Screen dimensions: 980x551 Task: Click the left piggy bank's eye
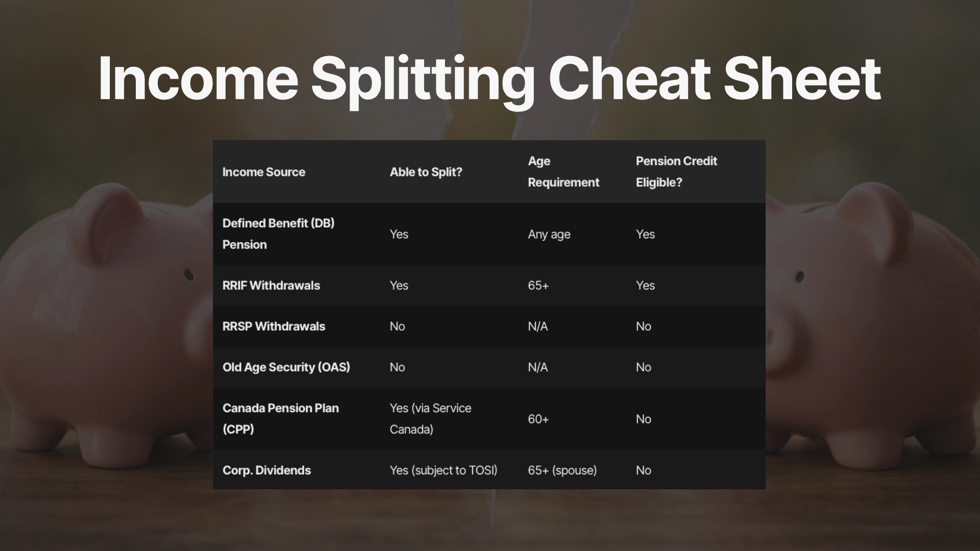pos(189,275)
